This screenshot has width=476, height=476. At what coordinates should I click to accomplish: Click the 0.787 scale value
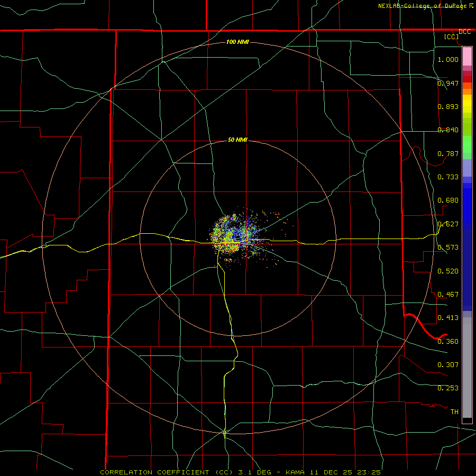448,153
